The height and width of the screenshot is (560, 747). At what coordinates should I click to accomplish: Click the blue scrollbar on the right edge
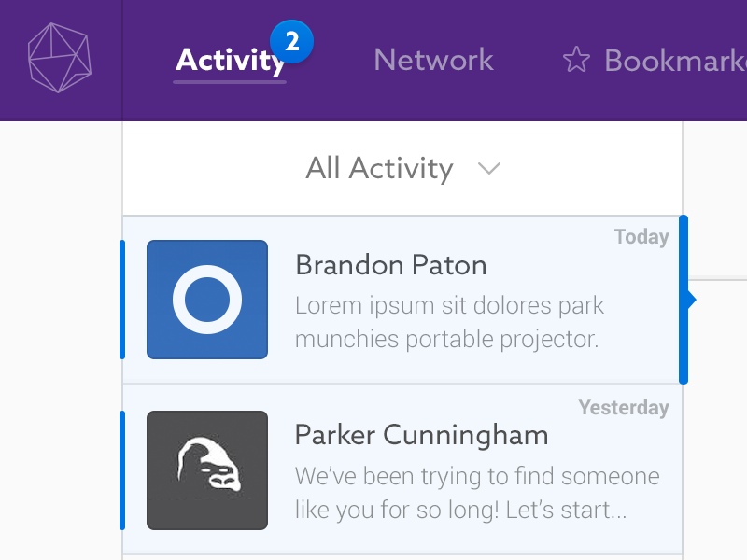click(x=684, y=300)
